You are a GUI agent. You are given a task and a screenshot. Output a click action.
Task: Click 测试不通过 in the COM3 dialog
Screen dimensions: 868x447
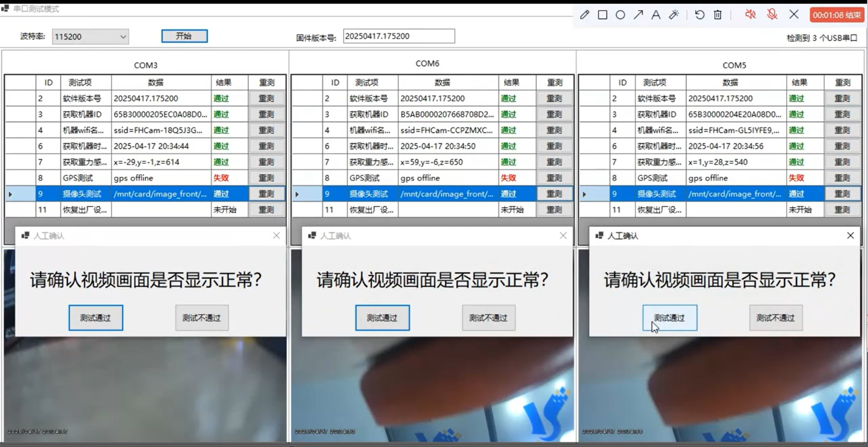[202, 318]
